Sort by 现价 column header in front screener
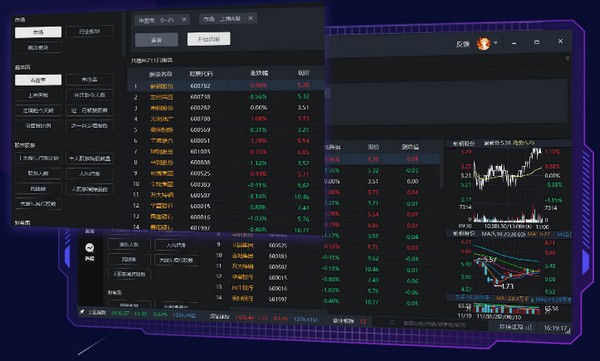 click(304, 72)
